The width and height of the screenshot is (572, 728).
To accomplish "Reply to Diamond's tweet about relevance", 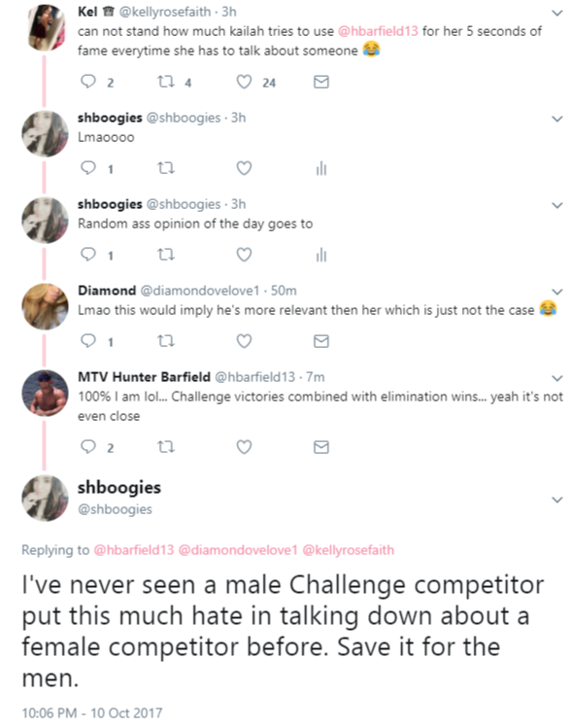I will coord(88,341).
